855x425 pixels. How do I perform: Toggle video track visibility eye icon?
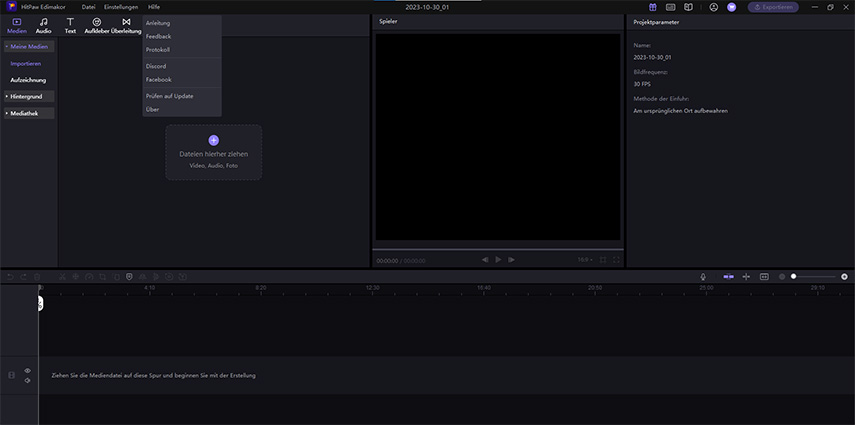(x=28, y=371)
